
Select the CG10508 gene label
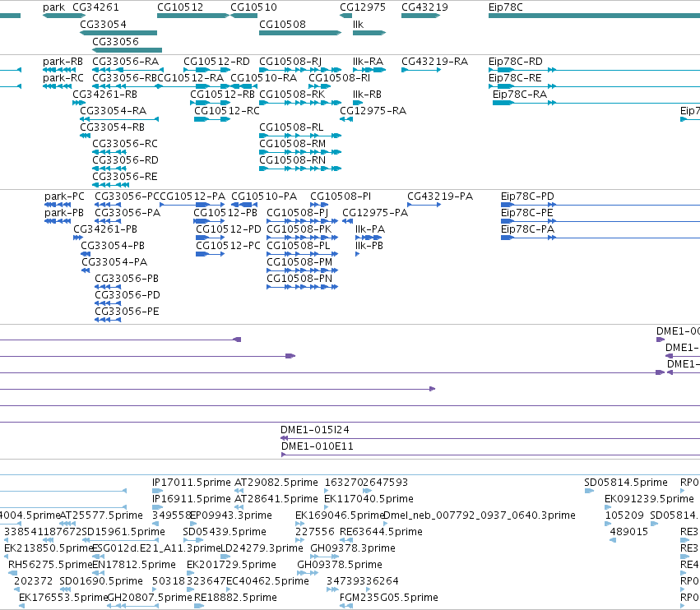coord(283,25)
